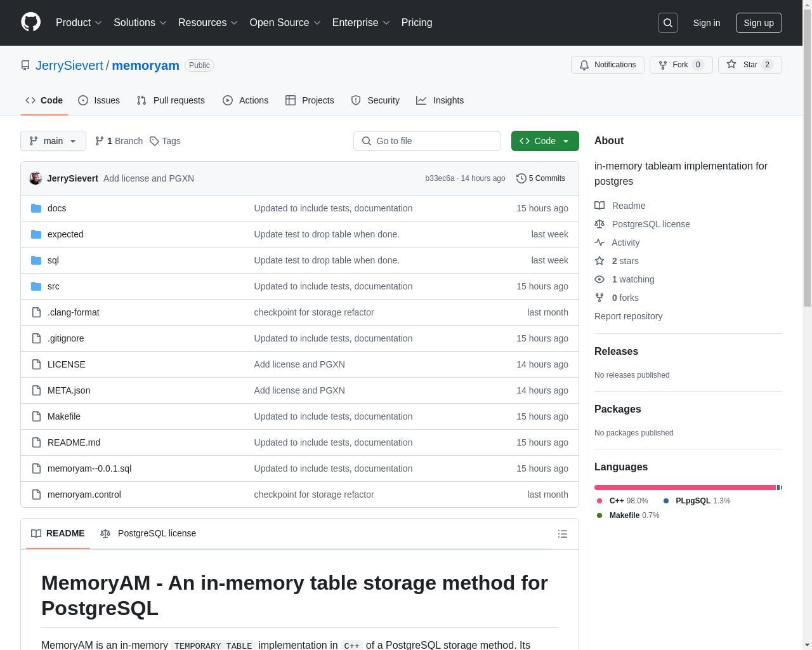Open the .gitignore file
Image resolution: width=812 pixels, height=650 pixels.
pos(65,338)
